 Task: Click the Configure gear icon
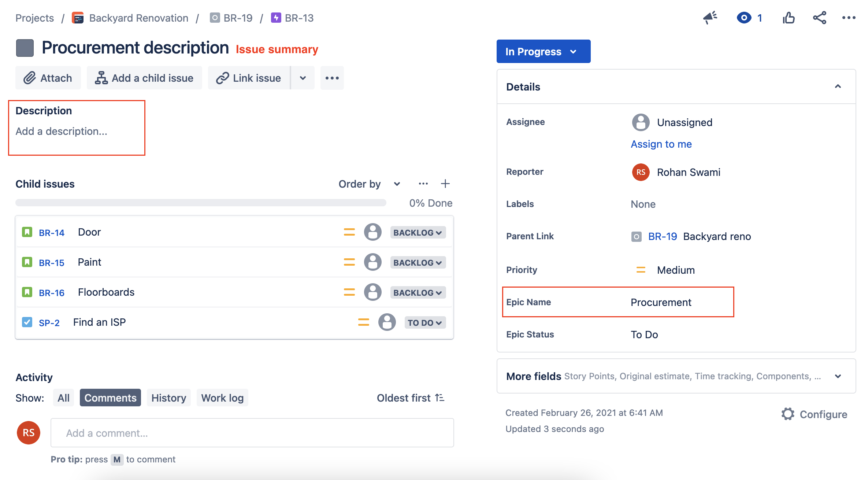point(787,414)
